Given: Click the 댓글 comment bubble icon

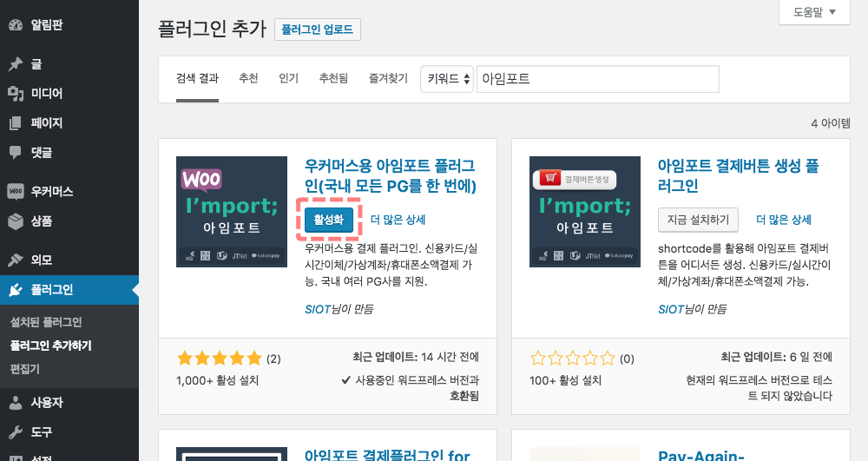Looking at the screenshot, I should [16, 153].
